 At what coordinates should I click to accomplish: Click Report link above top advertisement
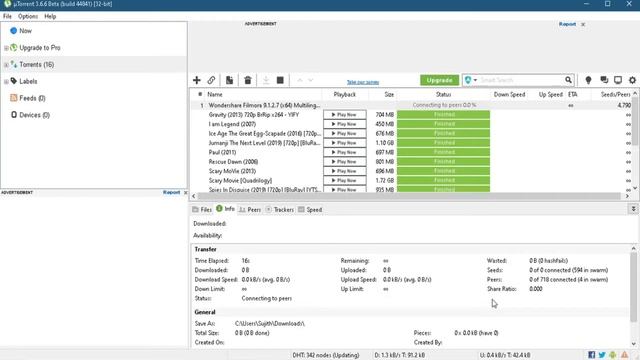[x=567, y=24]
